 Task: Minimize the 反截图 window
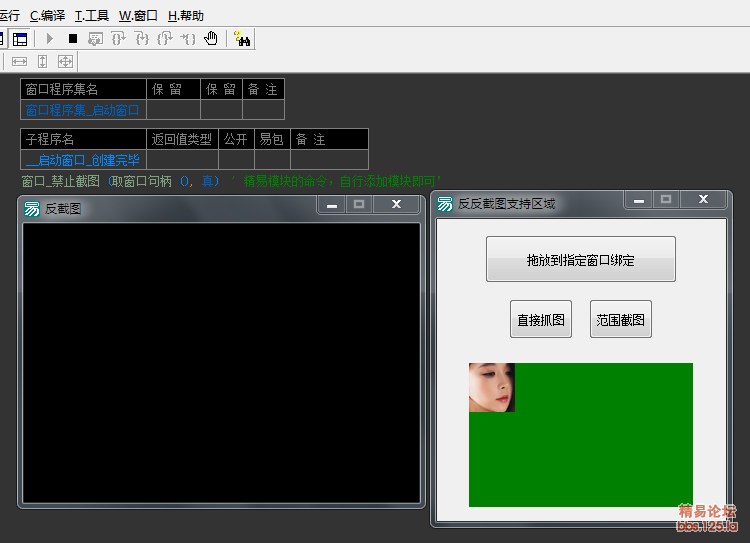click(332, 205)
